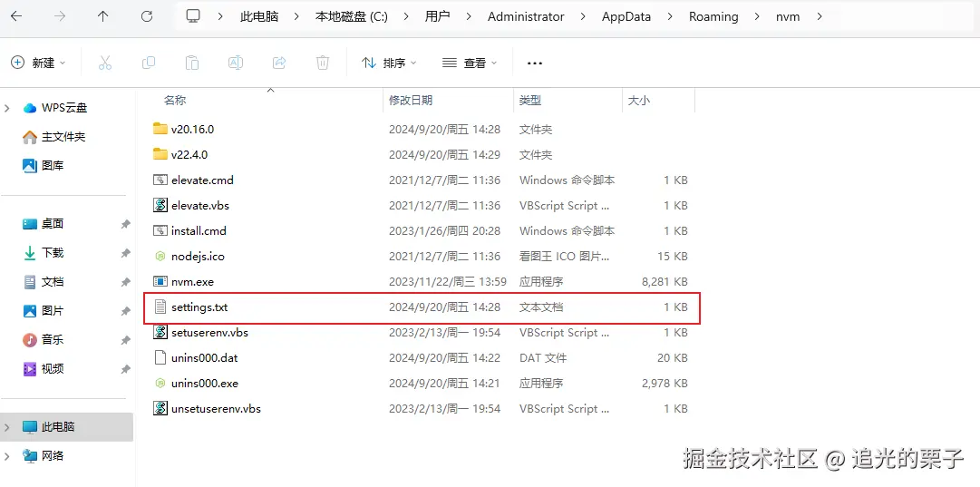This screenshot has width=980, height=487.
Task: Expand chevron between Roaming and nvm
Action: (757, 17)
